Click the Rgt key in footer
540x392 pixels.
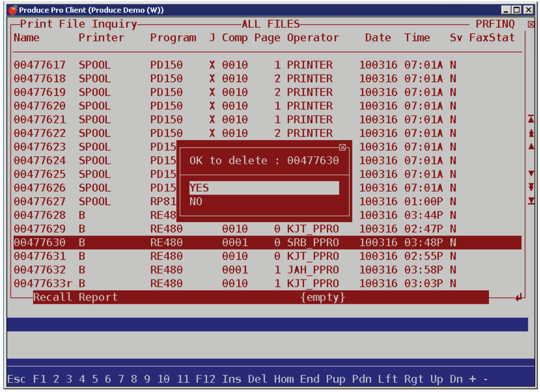click(x=414, y=379)
